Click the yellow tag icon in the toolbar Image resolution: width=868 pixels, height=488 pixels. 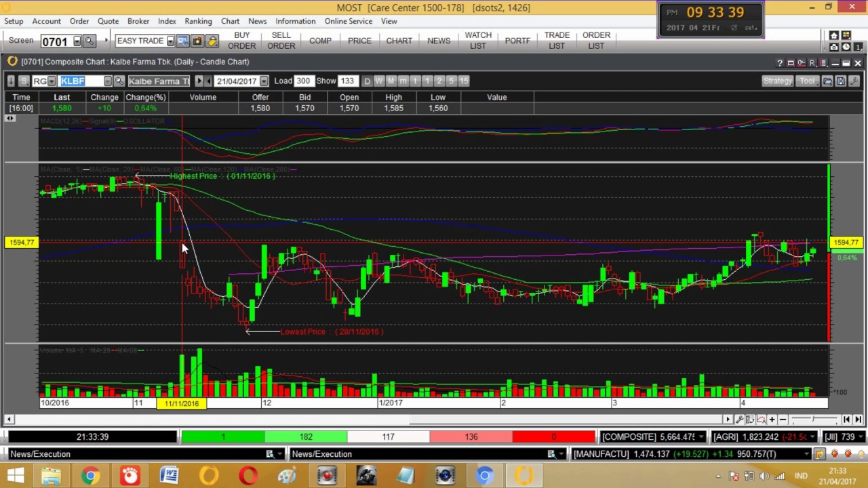pos(212,41)
